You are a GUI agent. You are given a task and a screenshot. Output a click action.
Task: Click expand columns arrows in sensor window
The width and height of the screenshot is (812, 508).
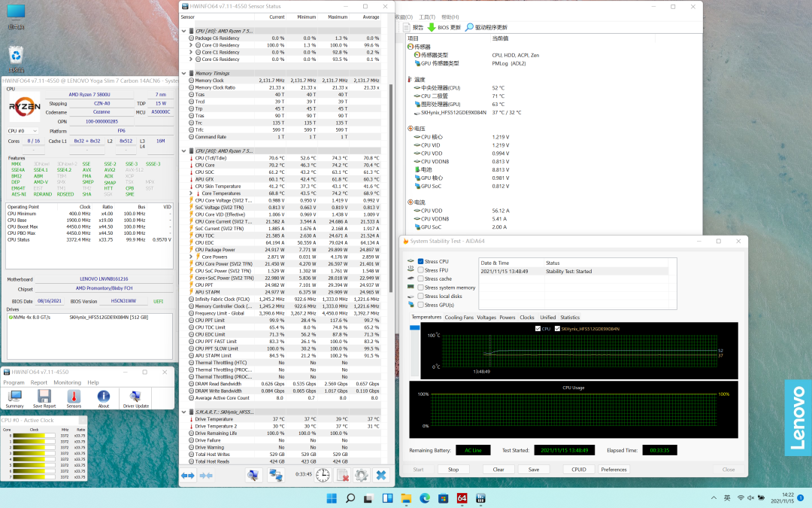188,476
